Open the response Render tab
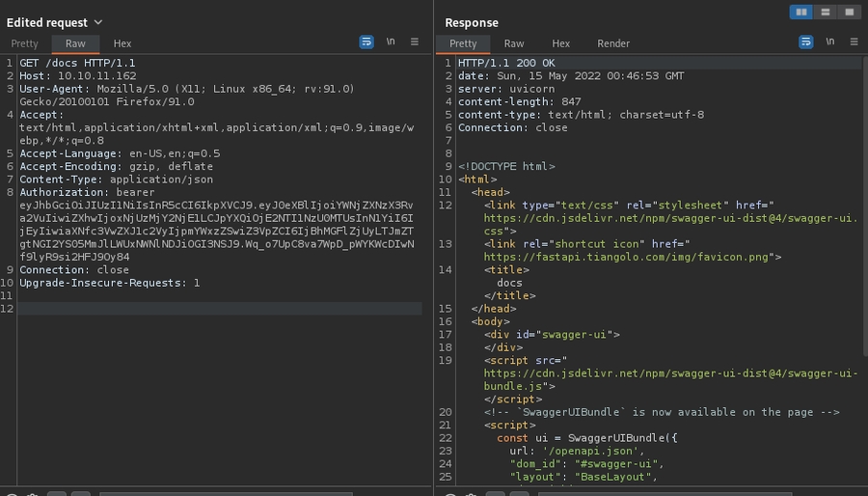 click(x=613, y=43)
